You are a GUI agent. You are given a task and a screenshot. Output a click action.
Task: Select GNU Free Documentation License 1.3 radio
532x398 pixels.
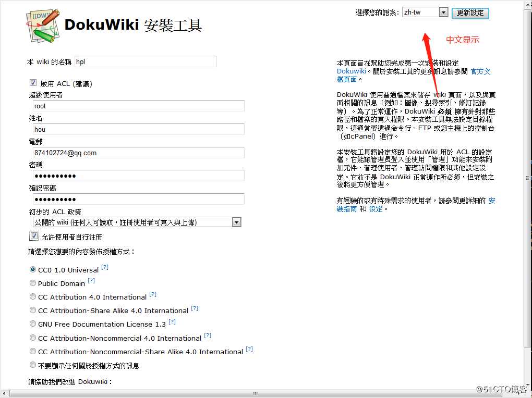coord(32,324)
